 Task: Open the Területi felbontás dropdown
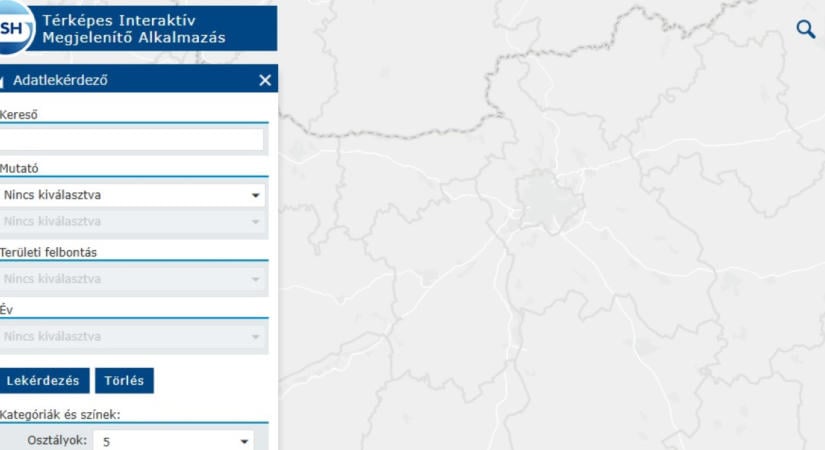pos(132,279)
